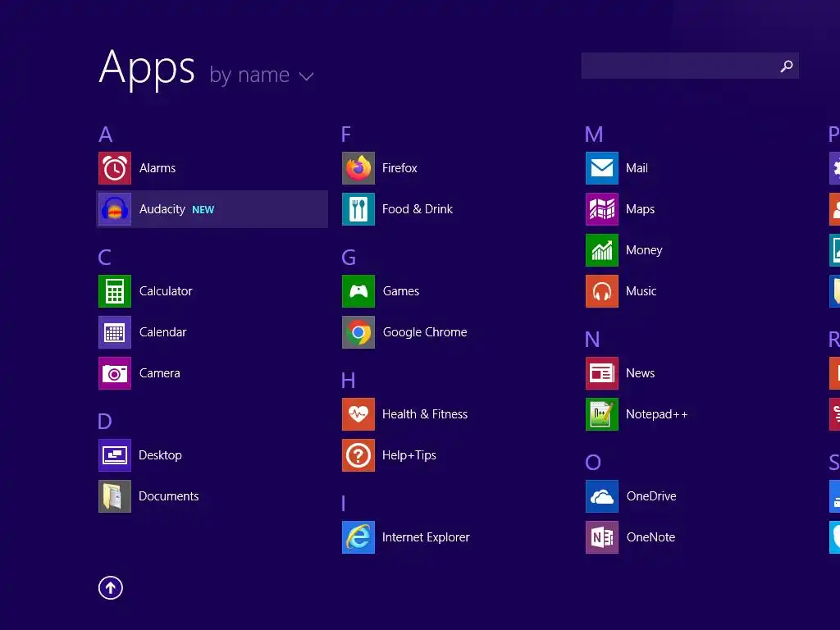The width and height of the screenshot is (840, 630).
Task: Click the 'Desktop' text label
Action: pyautogui.click(x=160, y=455)
